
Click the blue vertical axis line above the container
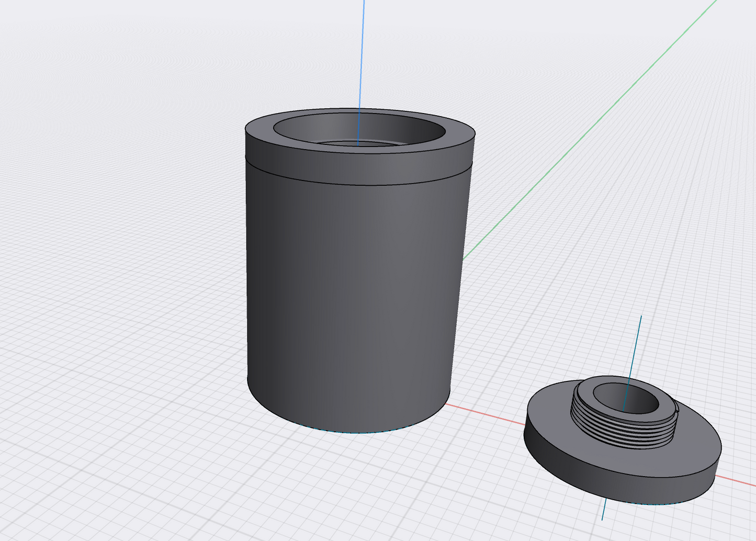362,52
